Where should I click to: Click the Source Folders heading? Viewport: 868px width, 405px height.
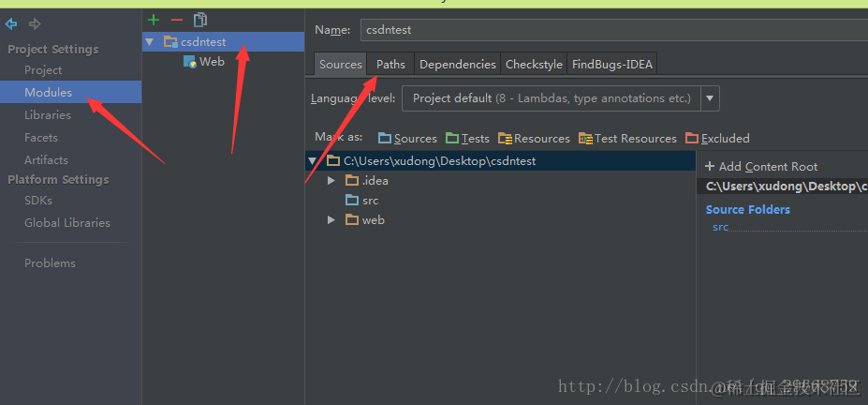(748, 209)
